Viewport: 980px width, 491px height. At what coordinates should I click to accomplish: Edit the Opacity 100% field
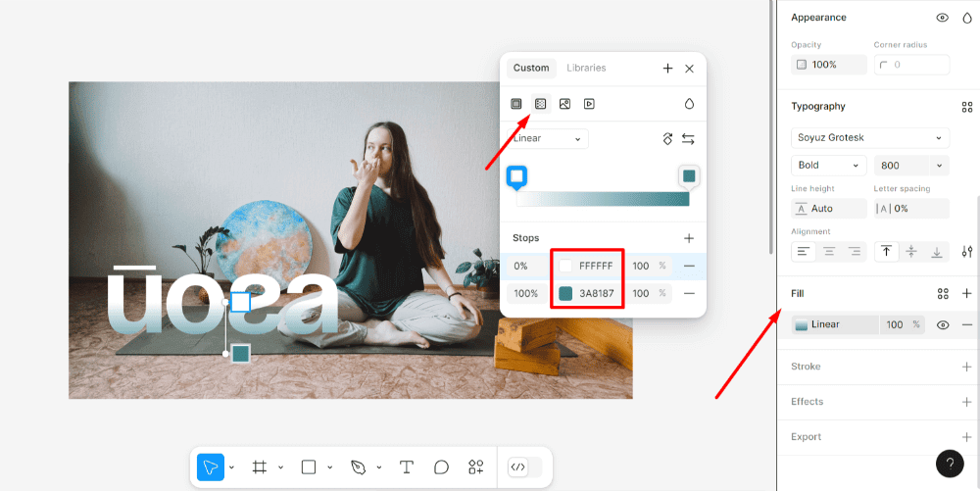[x=829, y=65]
